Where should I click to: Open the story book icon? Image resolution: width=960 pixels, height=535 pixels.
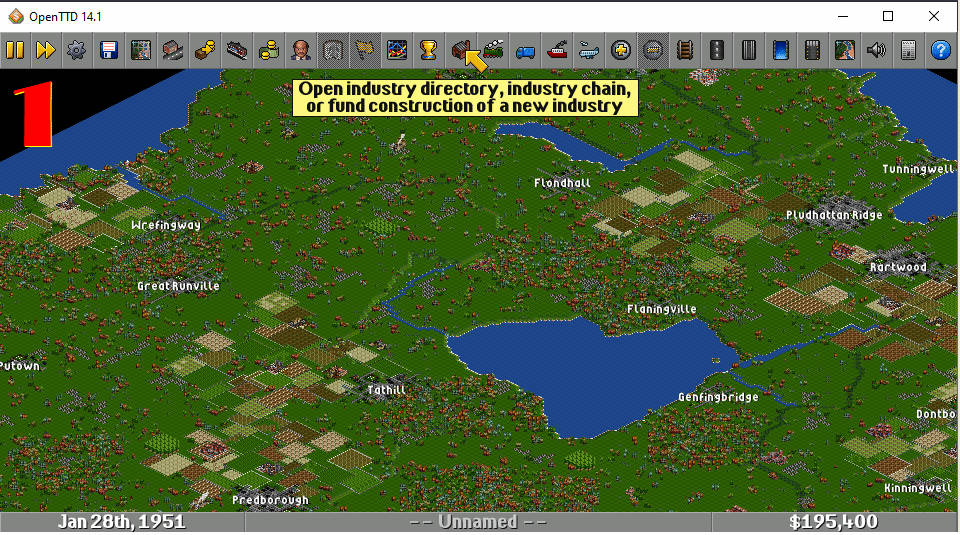pyautogui.click(x=332, y=50)
